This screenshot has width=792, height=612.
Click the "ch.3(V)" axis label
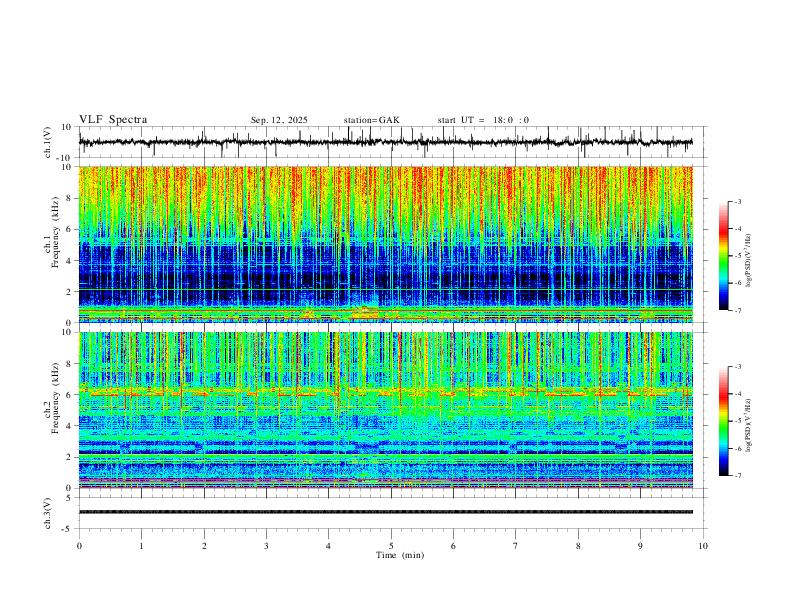pos(48,513)
